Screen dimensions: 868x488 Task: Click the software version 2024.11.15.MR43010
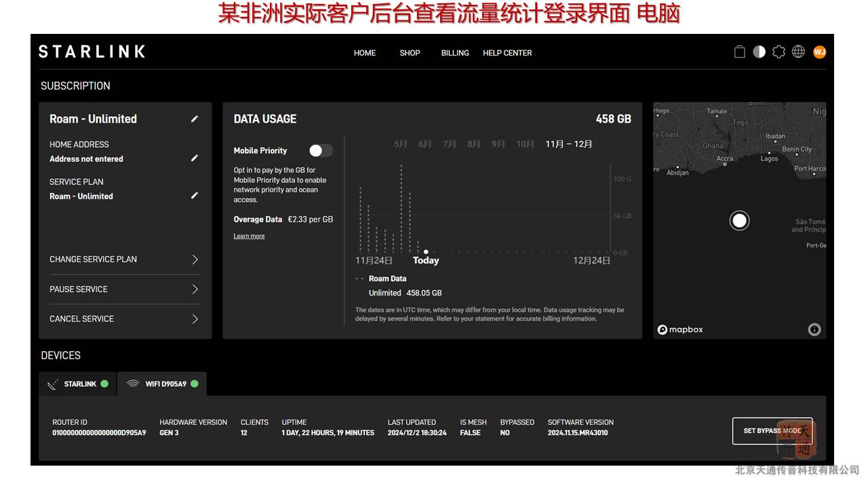(x=578, y=432)
